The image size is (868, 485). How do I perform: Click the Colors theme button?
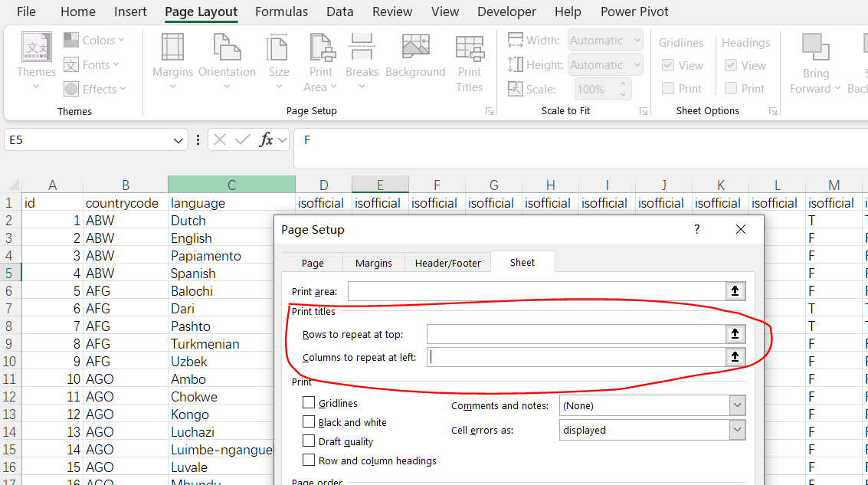[x=94, y=41]
